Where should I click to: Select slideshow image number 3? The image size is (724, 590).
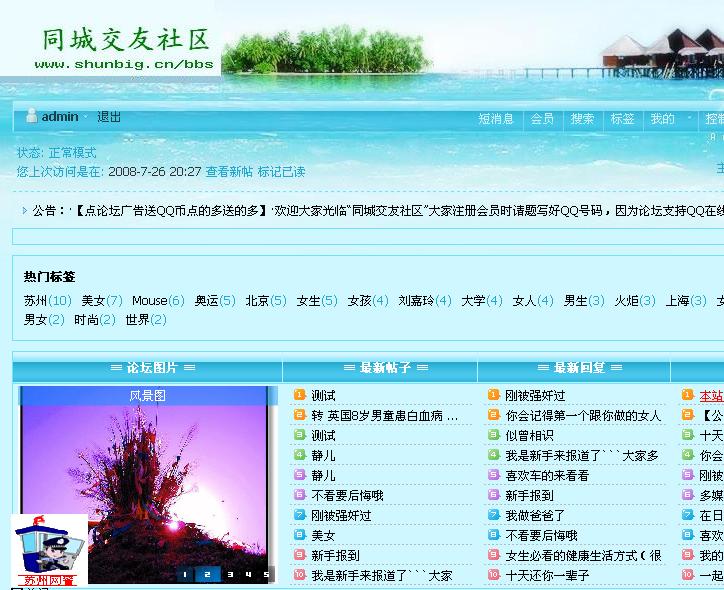click(230, 574)
